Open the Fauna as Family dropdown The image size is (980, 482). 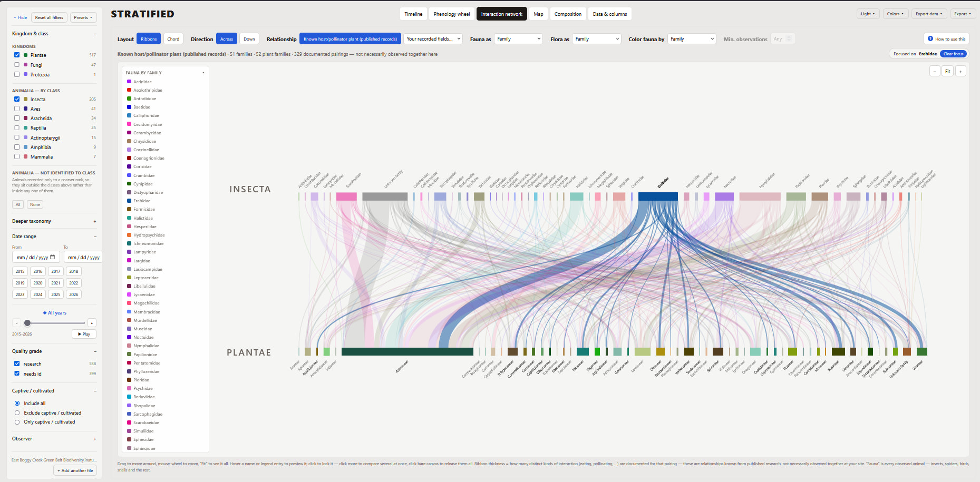518,39
